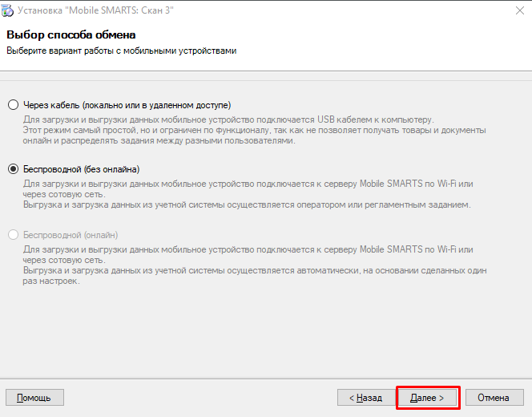Click the window title "Установка Mobile SMARTS: Скан 3"
This screenshot has height=417, width=532.
(x=95, y=10)
